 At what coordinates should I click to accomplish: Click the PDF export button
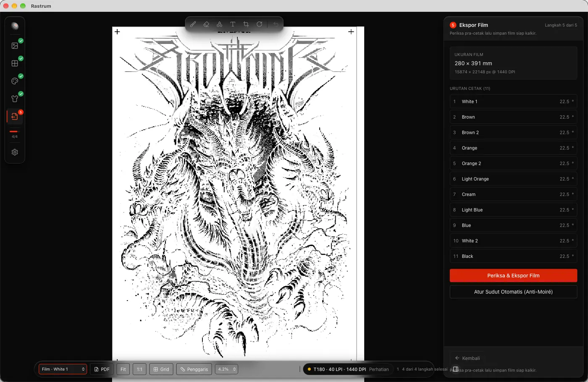tap(102, 369)
